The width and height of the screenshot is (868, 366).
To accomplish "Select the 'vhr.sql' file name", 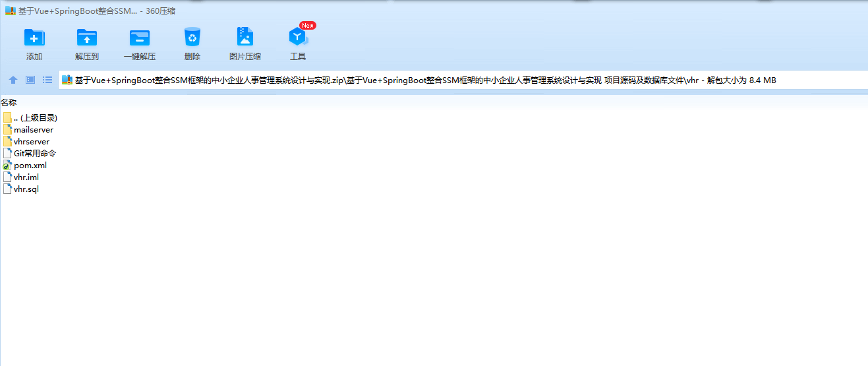I will [27, 189].
